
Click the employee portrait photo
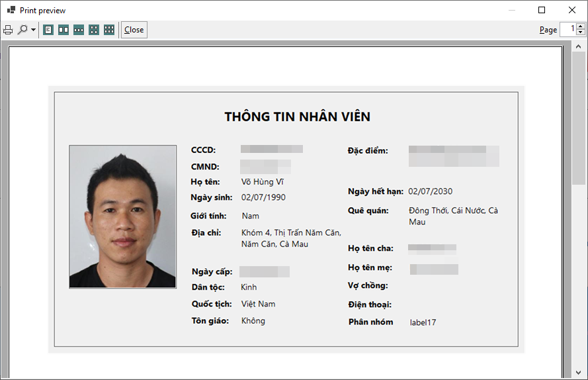123,216
